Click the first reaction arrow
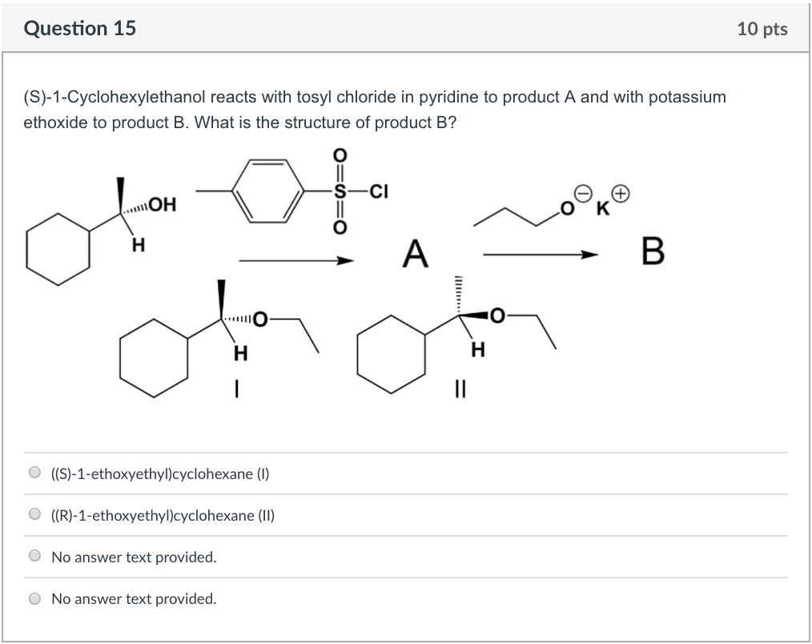This screenshot has height=644, width=812. pos(296,260)
